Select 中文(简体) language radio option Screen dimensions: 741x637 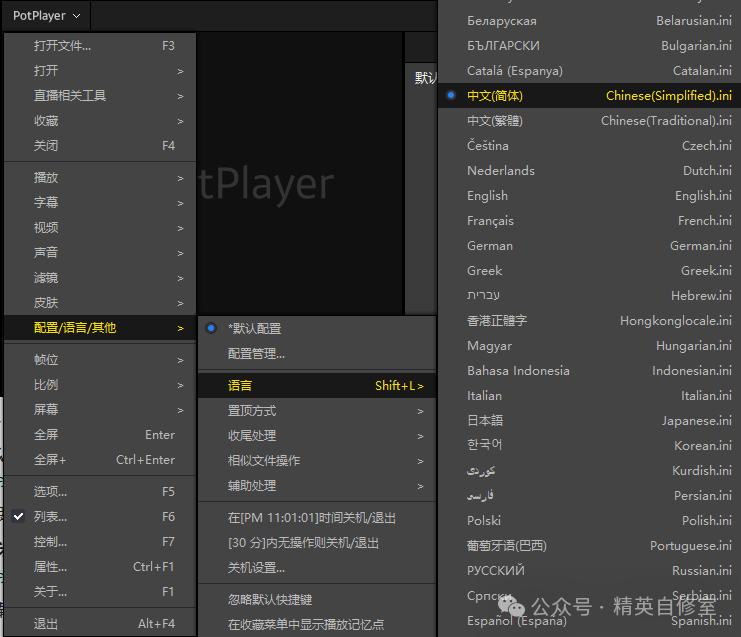[495, 96]
